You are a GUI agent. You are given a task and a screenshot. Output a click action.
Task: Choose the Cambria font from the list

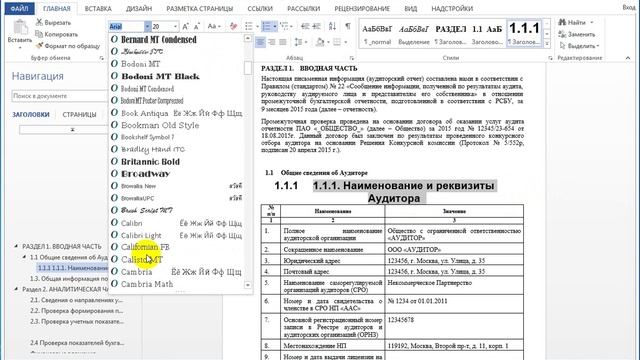click(x=177, y=271)
